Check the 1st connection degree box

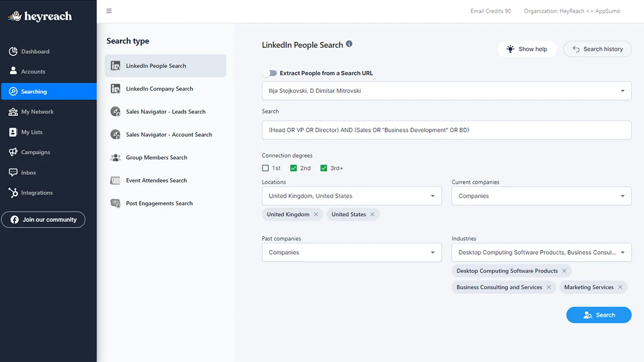pos(266,168)
